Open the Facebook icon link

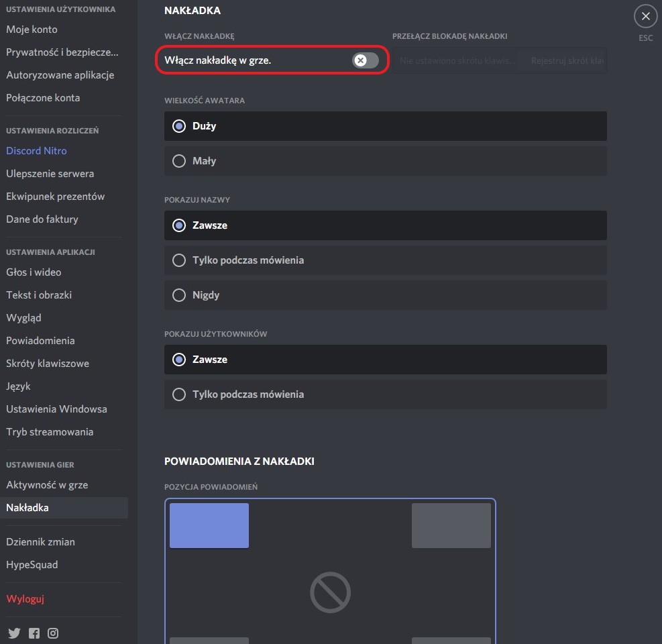(x=34, y=633)
